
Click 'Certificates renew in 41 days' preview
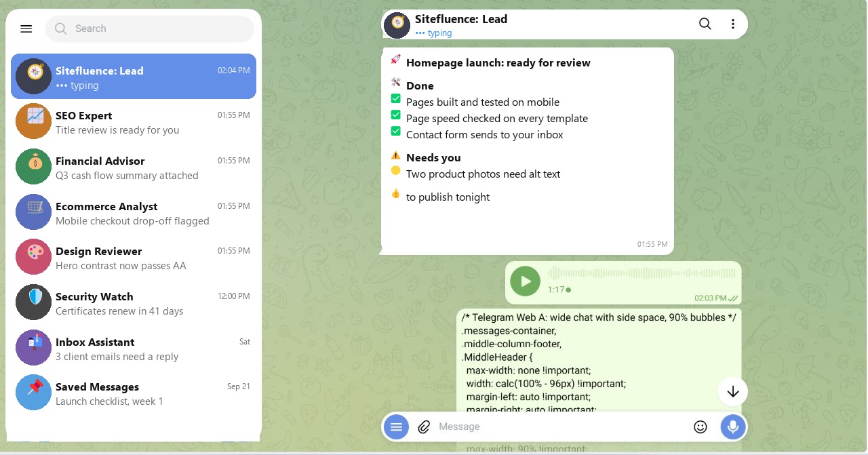(119, 311)
